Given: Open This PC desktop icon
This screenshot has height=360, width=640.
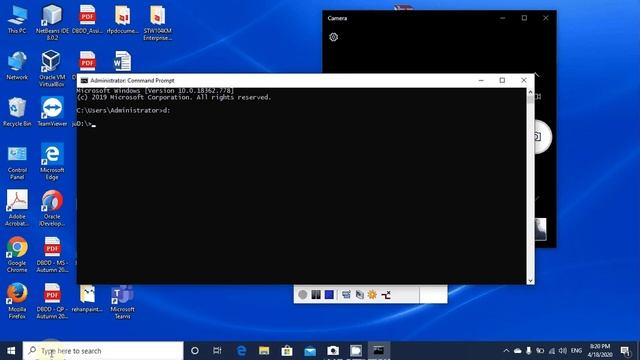Looking at the screenshot, I should click(x=17, y=20).
